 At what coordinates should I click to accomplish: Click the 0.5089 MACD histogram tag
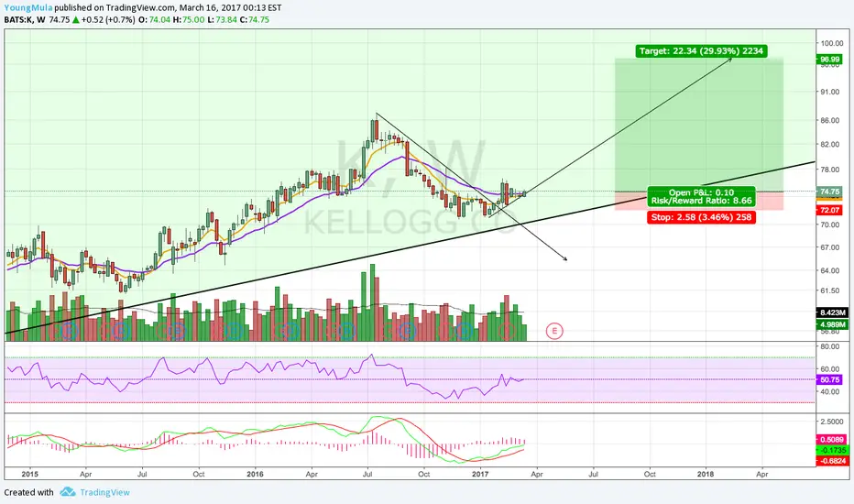click(x=832, y=440)
